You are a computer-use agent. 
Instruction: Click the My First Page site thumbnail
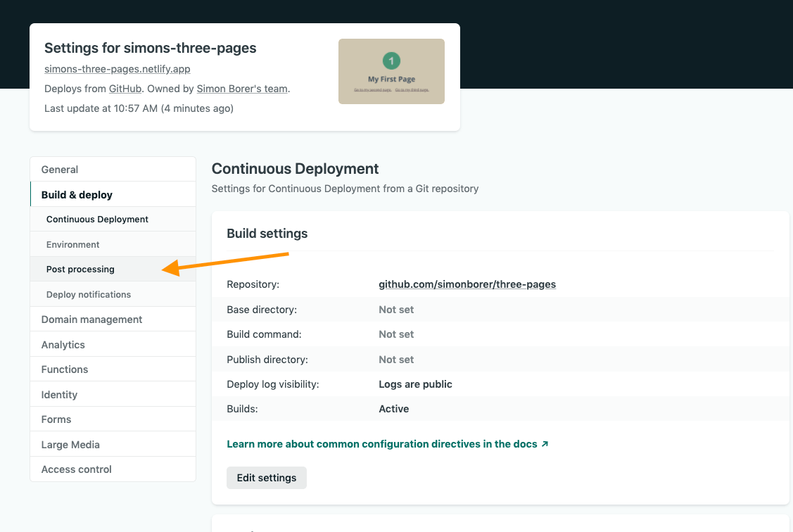click(391, 72)
